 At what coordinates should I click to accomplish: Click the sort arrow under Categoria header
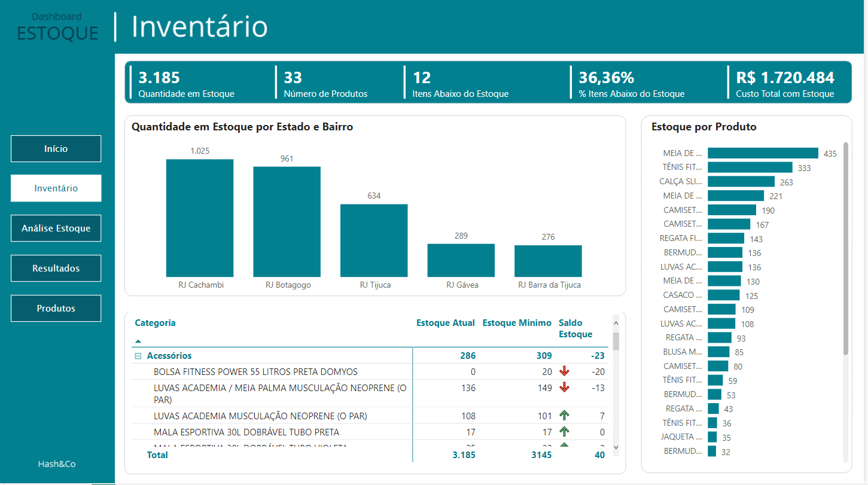138,341
